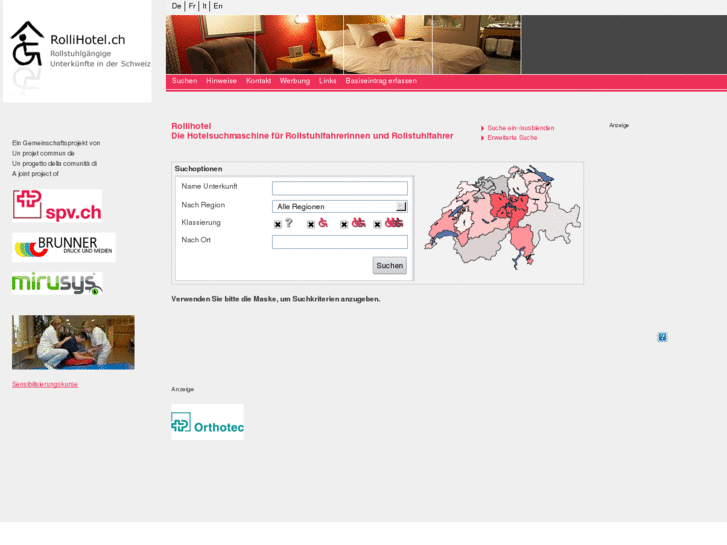This screenshot has height=545, width=727.
Task: Click the double wheelchair classification icon
Action: [358, 223]
